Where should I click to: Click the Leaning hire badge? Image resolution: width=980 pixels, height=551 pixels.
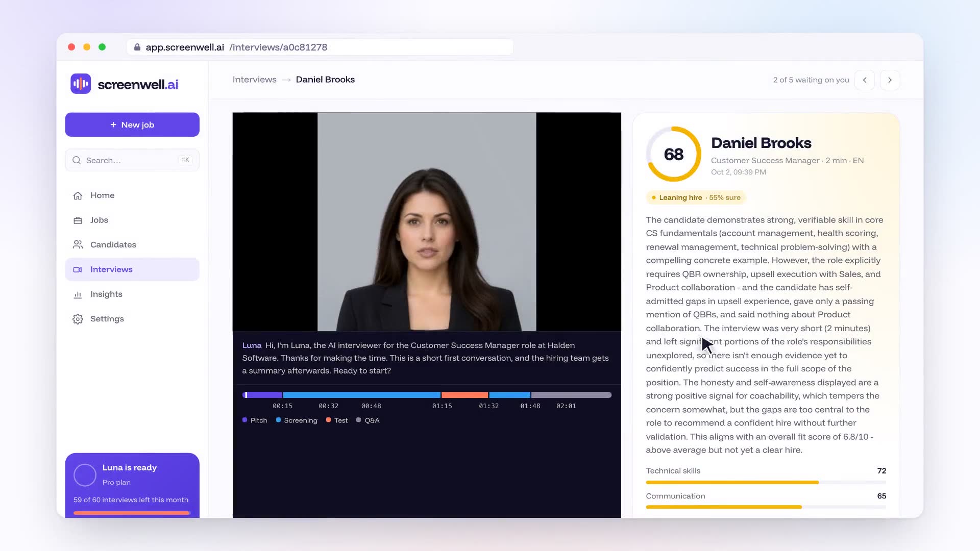pyautogui.click(x=696, y=197)
